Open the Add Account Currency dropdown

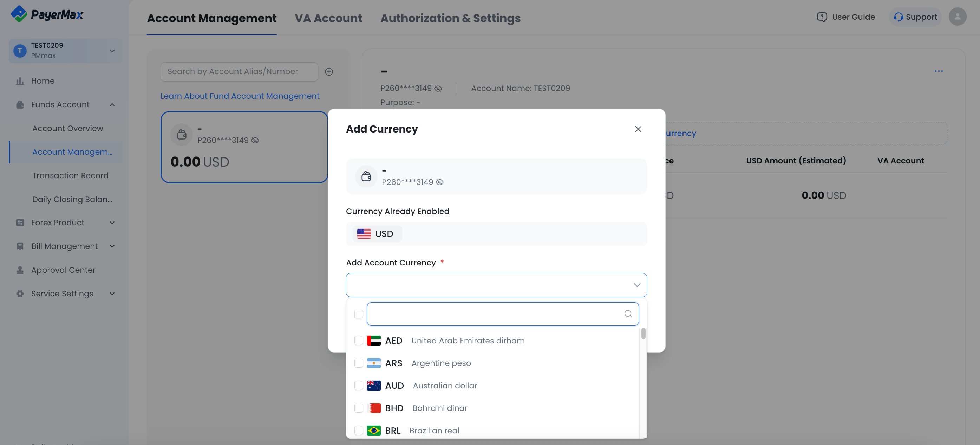pyautogui.click(x=496, y=285)
